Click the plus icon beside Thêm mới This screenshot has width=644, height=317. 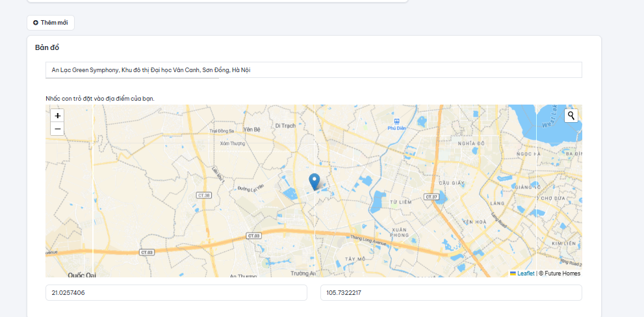coord(36,23)
